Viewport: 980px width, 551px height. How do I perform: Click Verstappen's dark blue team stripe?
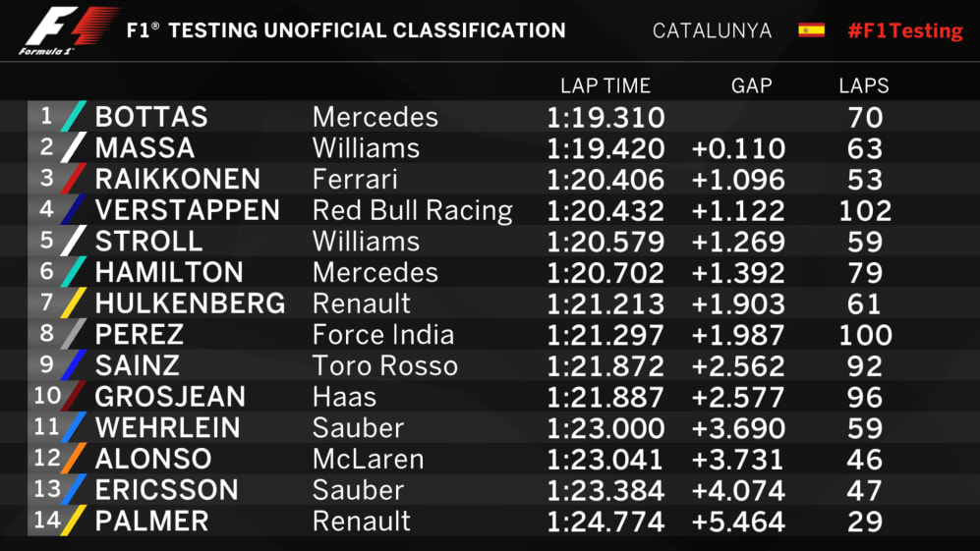pos(74,210)
